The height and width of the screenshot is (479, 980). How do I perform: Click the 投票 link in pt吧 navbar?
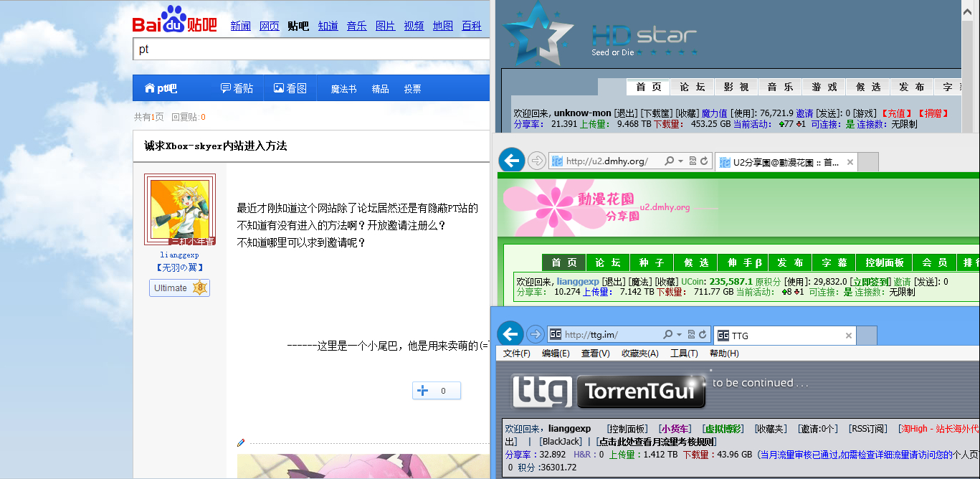(412, 89)
